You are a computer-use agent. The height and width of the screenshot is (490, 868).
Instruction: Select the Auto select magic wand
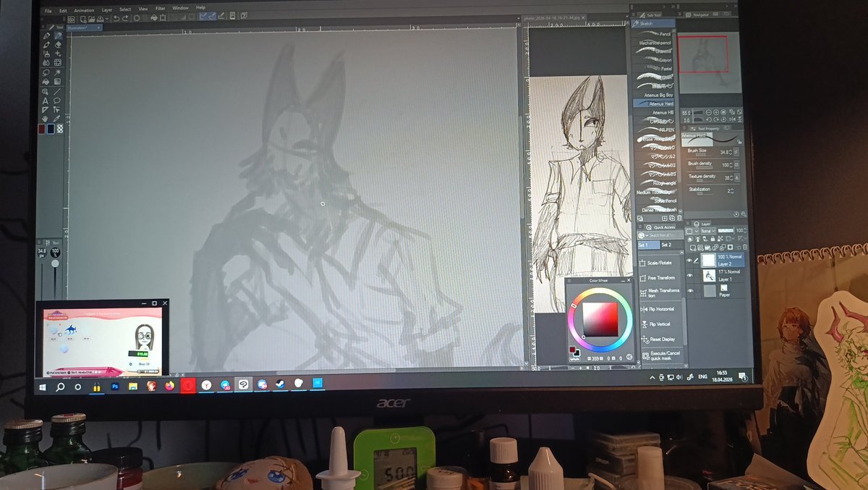point(57,72)
